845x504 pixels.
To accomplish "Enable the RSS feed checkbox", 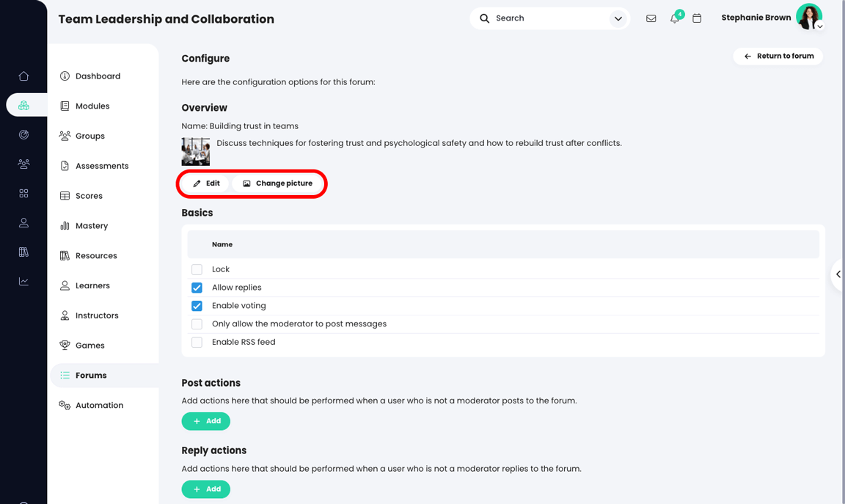I will click(197, 342).
